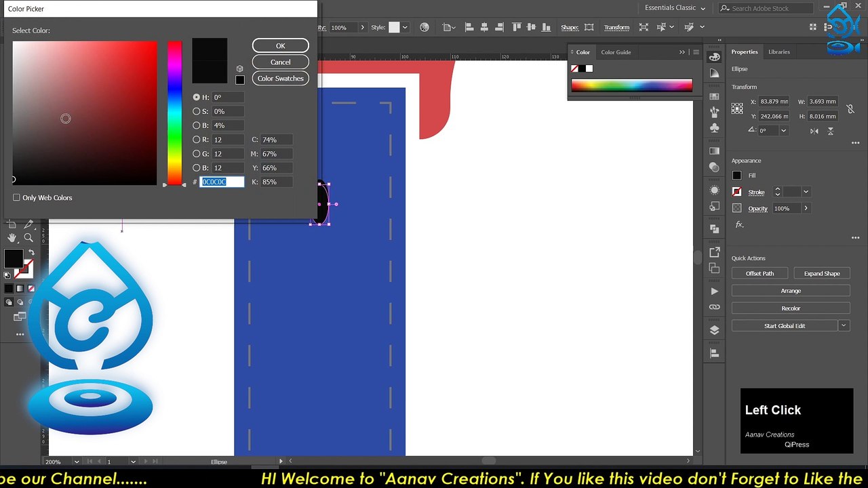This screenshot has height=488, width=868.
Task: Open the stroke weight dropdown
Action: [x=806, y=192]
